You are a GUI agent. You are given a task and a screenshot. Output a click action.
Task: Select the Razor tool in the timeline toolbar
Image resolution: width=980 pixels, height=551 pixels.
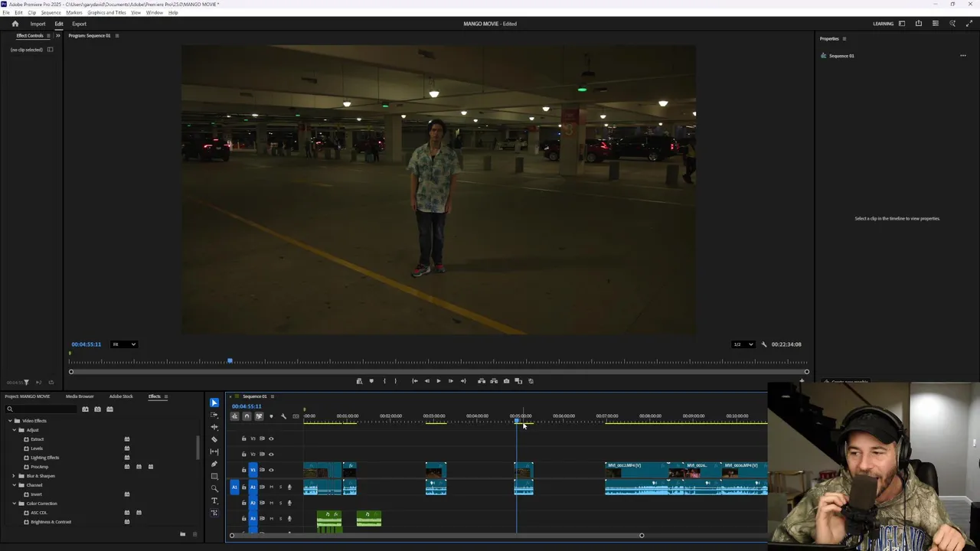click(214, 439)
